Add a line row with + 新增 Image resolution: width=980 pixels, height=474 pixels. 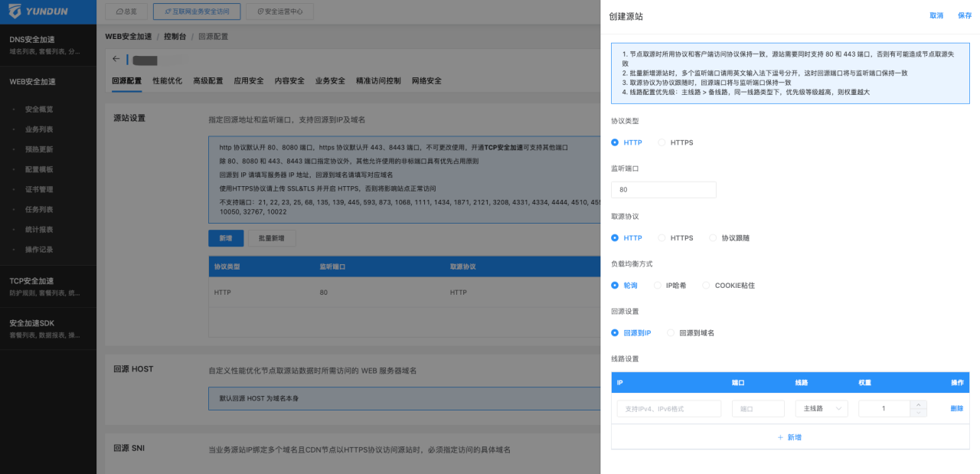coord(789,437)
